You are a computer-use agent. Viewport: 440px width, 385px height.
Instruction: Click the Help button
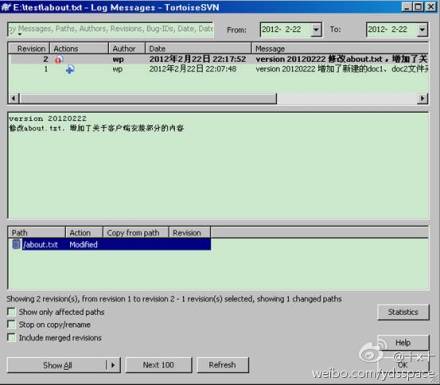[x=403, y=342]
